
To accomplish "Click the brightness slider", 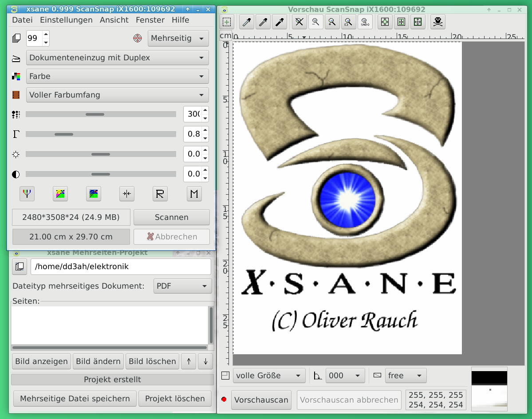I will point(101,154).
